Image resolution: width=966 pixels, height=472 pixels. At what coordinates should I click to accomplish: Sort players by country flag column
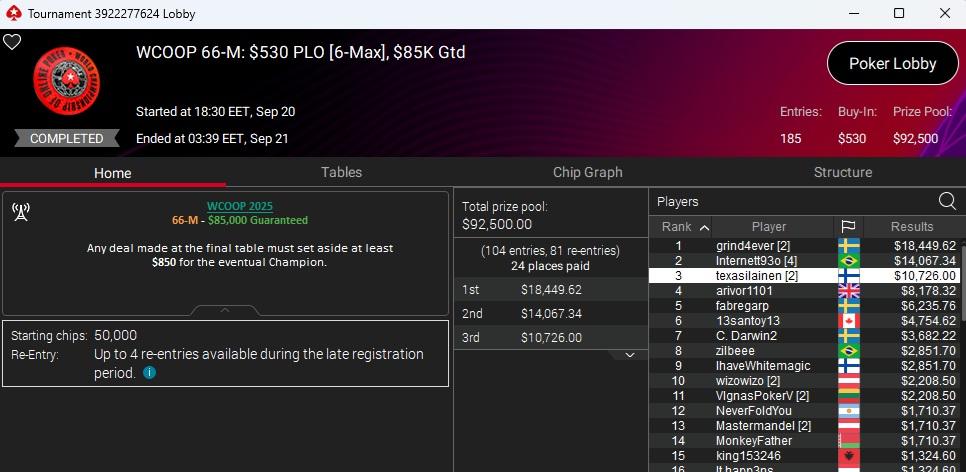848,227
